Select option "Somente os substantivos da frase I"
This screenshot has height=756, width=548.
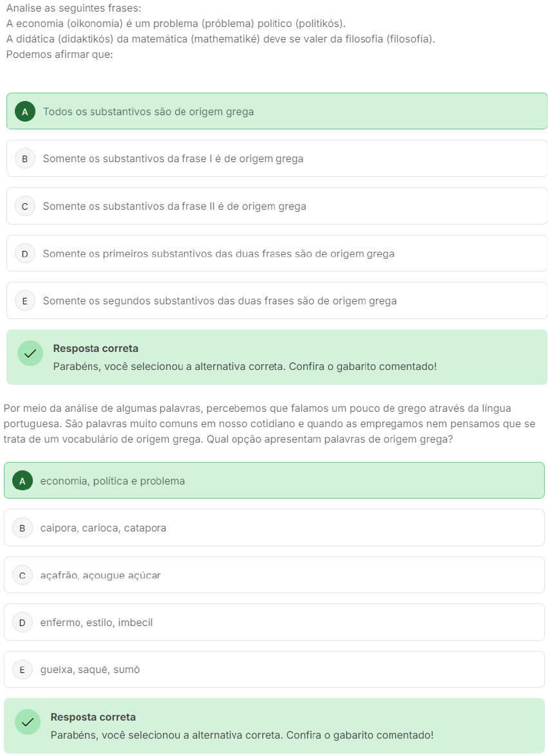[x=173, y=158]
